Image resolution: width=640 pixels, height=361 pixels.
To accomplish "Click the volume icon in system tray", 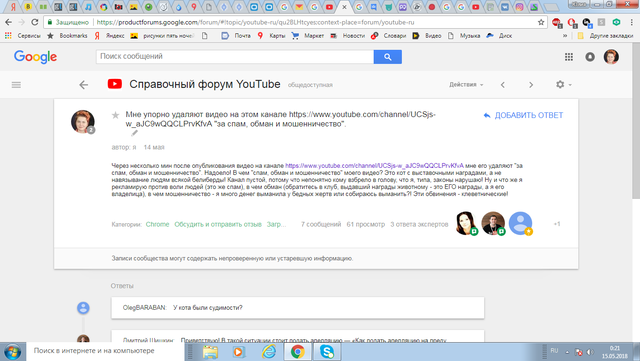I will coord(590,352).
